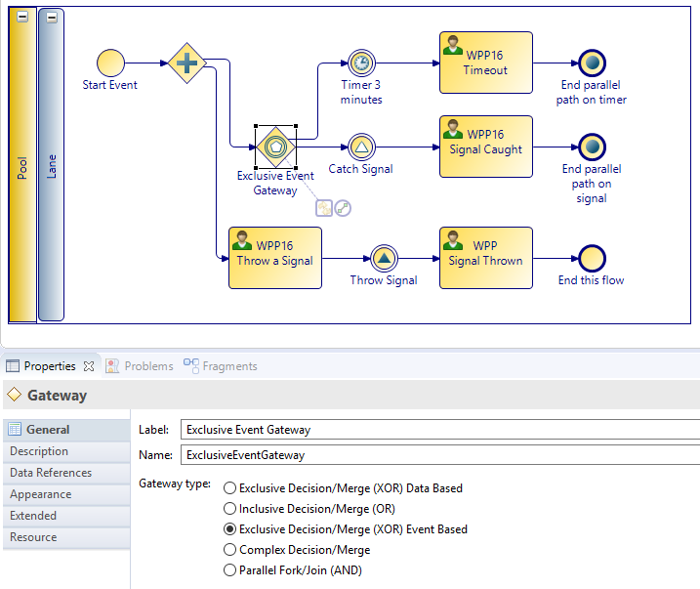Select the Exclusive Event Gateway shape
The image size is (700, 589).
click(x=275, y=147)
